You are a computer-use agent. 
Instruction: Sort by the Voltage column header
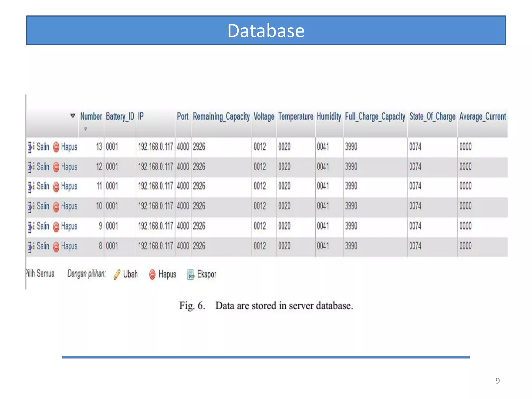264,116
